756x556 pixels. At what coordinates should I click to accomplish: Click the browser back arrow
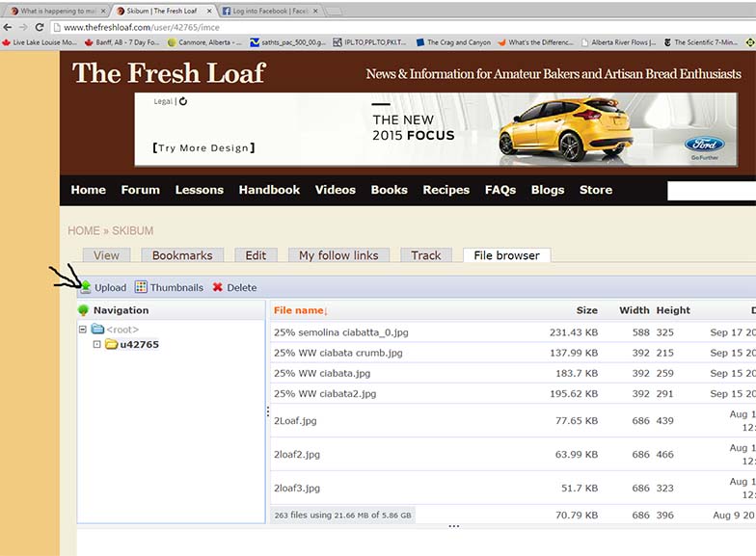click(x=8, y=27)
